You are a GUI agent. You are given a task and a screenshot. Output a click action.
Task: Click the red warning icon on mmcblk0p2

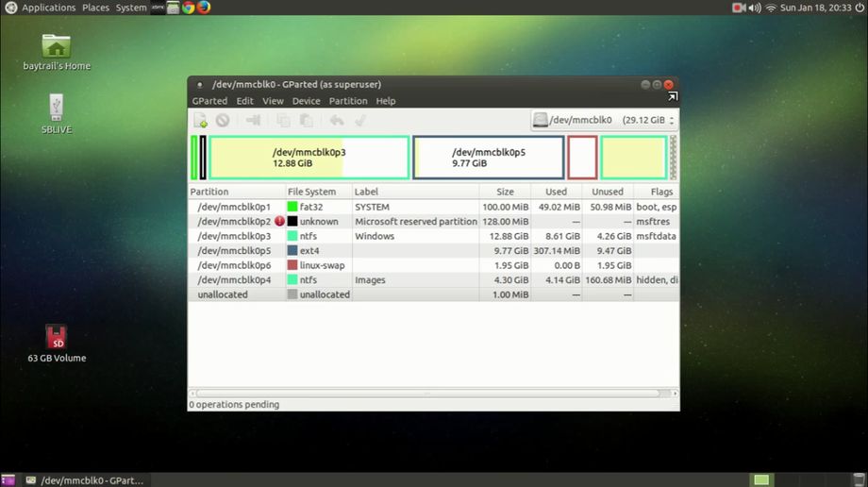coord(279,222)
